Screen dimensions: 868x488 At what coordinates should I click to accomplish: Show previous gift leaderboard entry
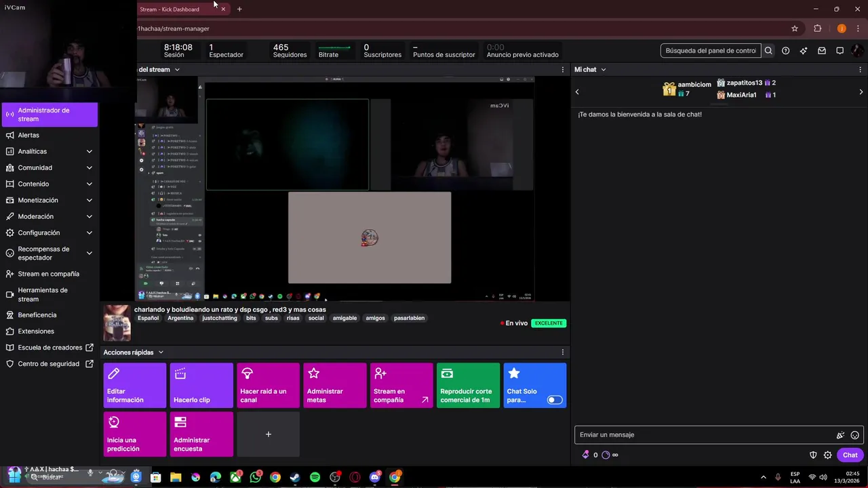coord(577,91)
